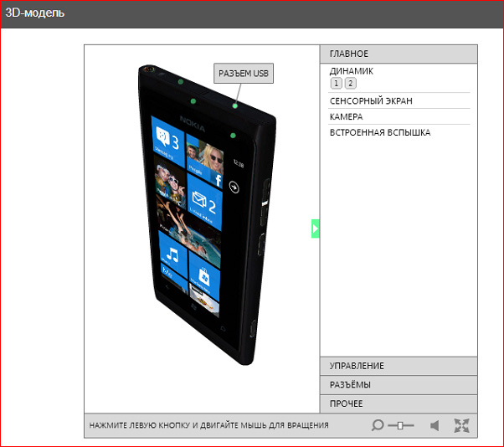Click the magnifier zoom icon
Screen dimensions: 504x447
tap(378, 425)
